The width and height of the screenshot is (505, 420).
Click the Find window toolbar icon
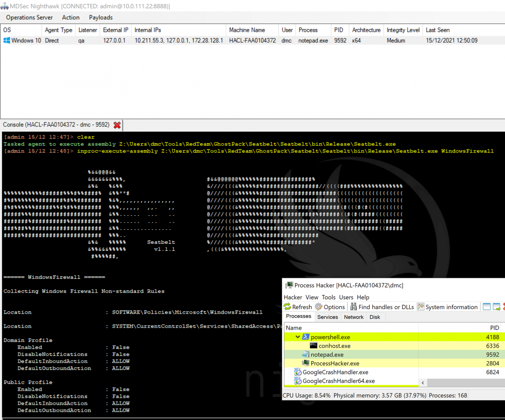(x=487, y=307)
